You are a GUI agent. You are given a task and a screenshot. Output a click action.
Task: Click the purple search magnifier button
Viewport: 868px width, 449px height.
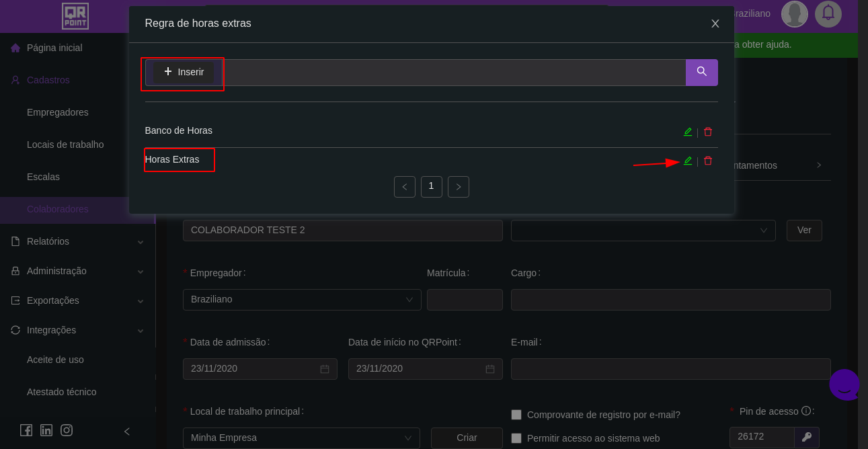click(x=701, y=72)
